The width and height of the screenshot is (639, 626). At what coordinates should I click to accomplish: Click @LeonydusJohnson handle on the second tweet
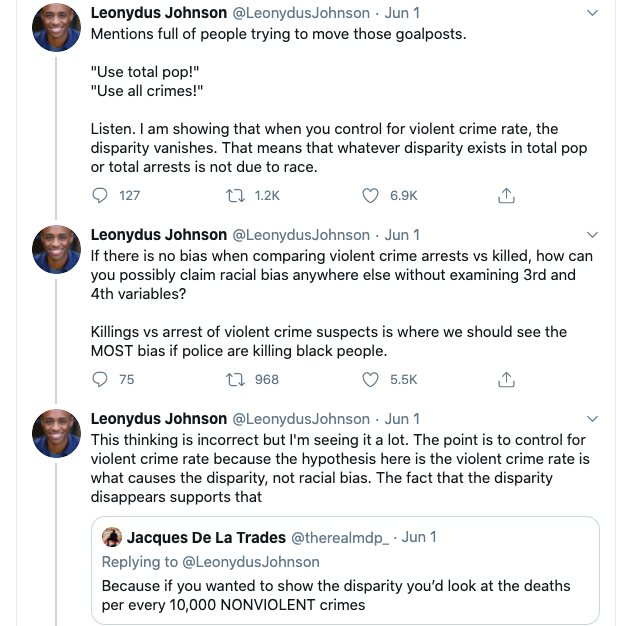tap(301, 235)
